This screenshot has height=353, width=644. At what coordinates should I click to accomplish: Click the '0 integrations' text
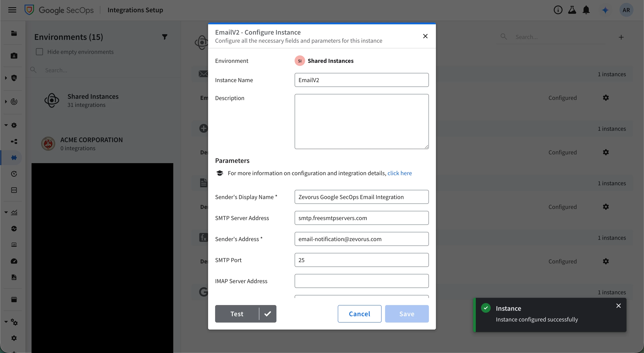(78, 148)
